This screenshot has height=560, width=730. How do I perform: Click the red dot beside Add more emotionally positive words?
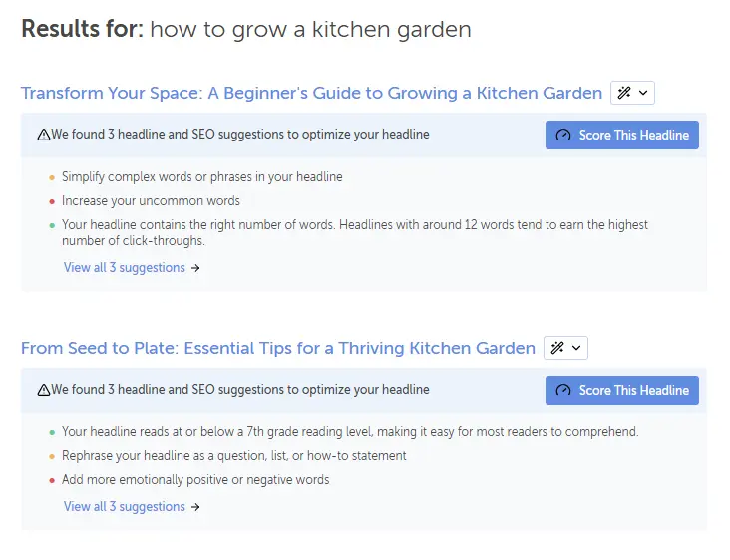click(52, 480)
